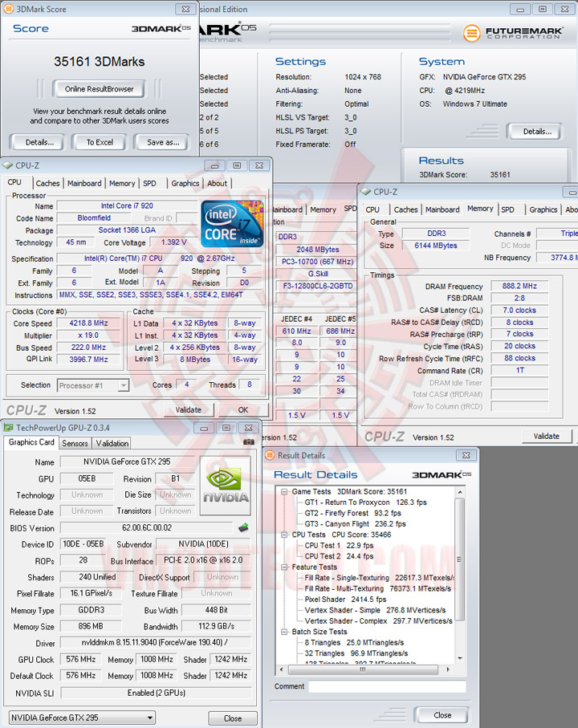This screenshot has width=578, height=728.
Task: Open the About tab in CPU-Z
Action: point(218,183)
